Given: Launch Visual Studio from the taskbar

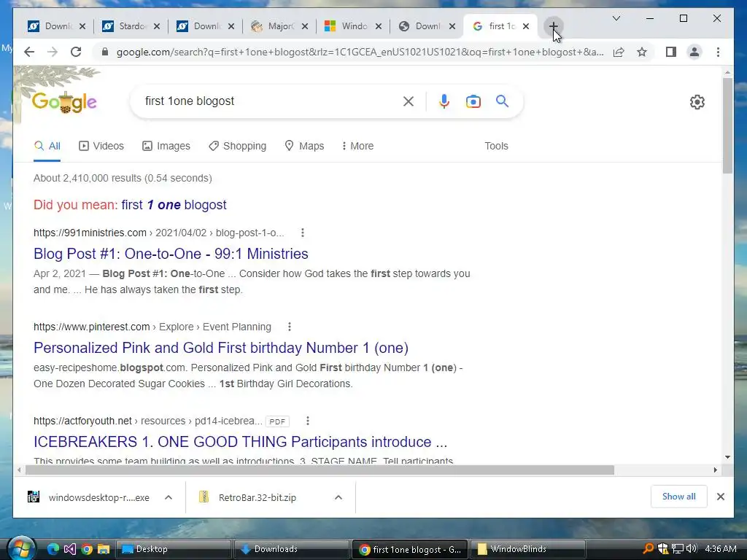Looking at the screenshot, I should tap(69, 549).
